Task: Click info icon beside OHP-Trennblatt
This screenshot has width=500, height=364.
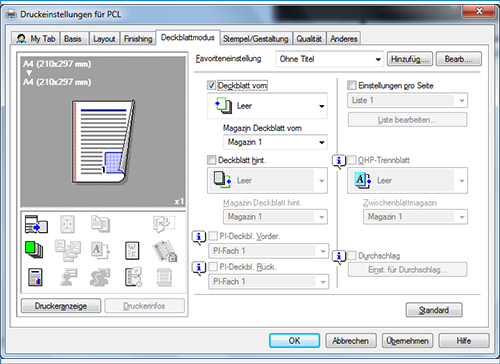Action: (339, 161)
